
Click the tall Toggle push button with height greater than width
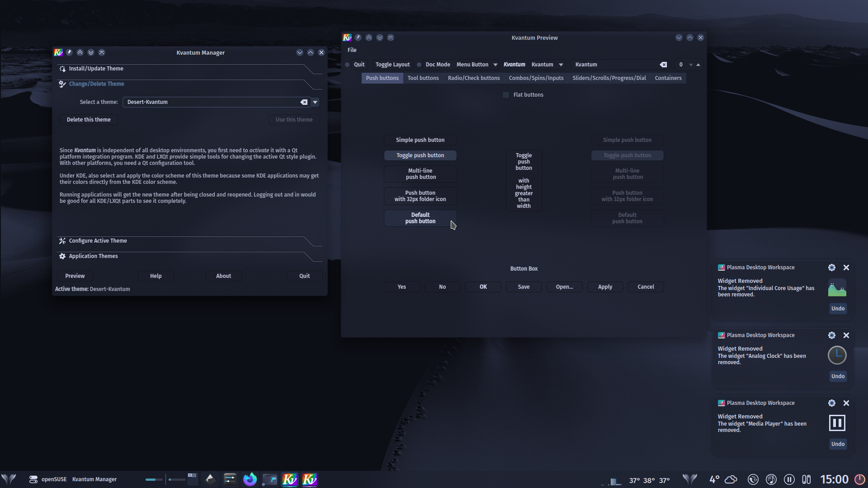524,181
